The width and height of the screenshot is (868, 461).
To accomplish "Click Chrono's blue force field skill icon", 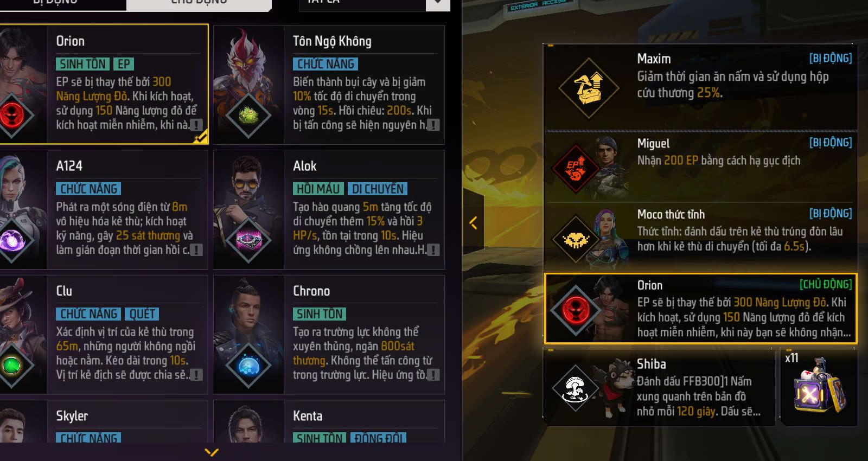I will (248, 365).
